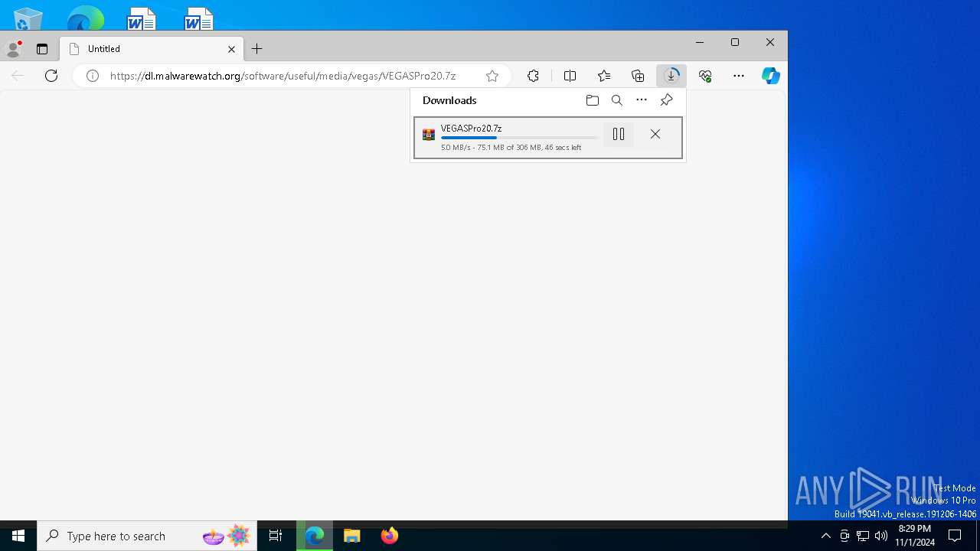The height and width of the screenshot is (551, 980).
Task: Open More options in Downloads panel
Action: pyautogui.click(x=642, y=100)
